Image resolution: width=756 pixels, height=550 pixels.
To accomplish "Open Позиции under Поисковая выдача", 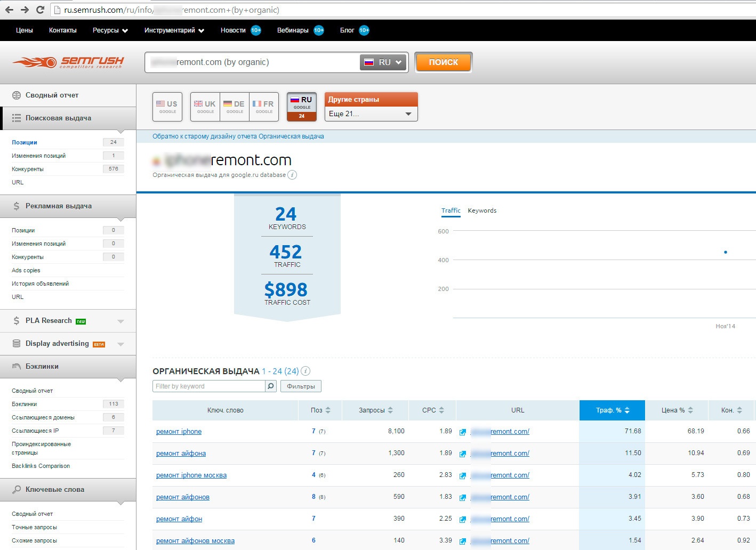I will [x=25, y=142].
